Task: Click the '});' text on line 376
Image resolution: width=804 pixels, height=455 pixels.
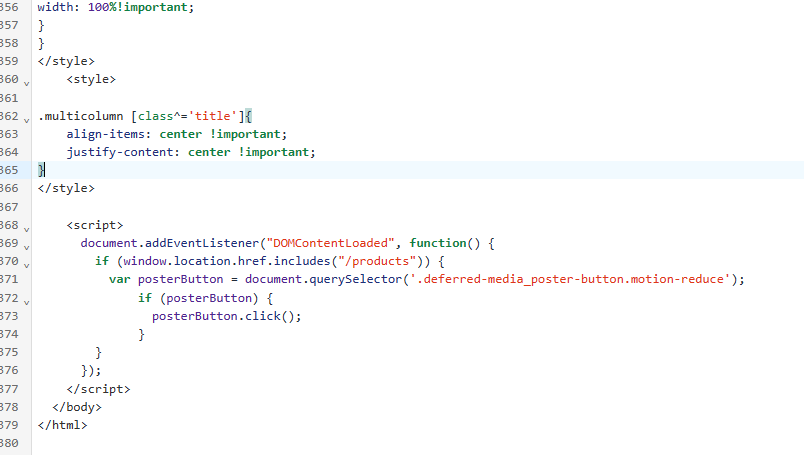Action: 91,370
